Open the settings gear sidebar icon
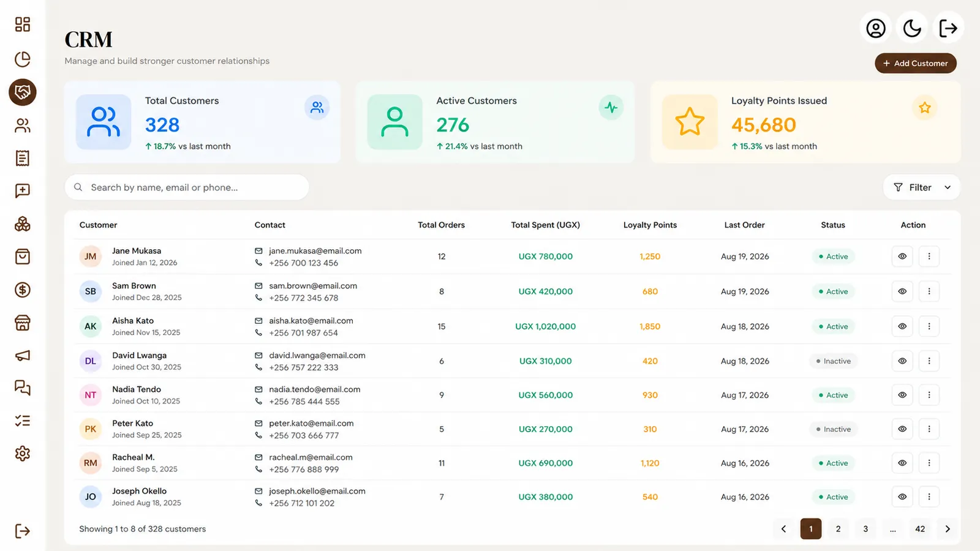The width and height of the screenshot is (980, 551). coord(23,454)
